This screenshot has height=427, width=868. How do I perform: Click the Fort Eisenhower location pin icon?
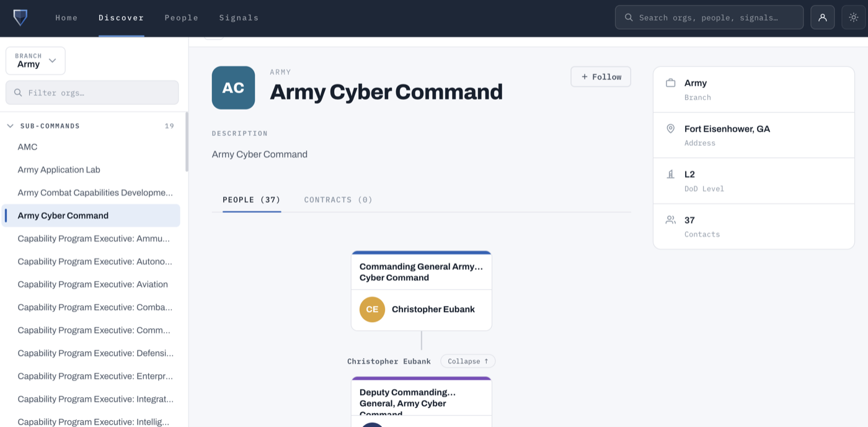point(670,128)
